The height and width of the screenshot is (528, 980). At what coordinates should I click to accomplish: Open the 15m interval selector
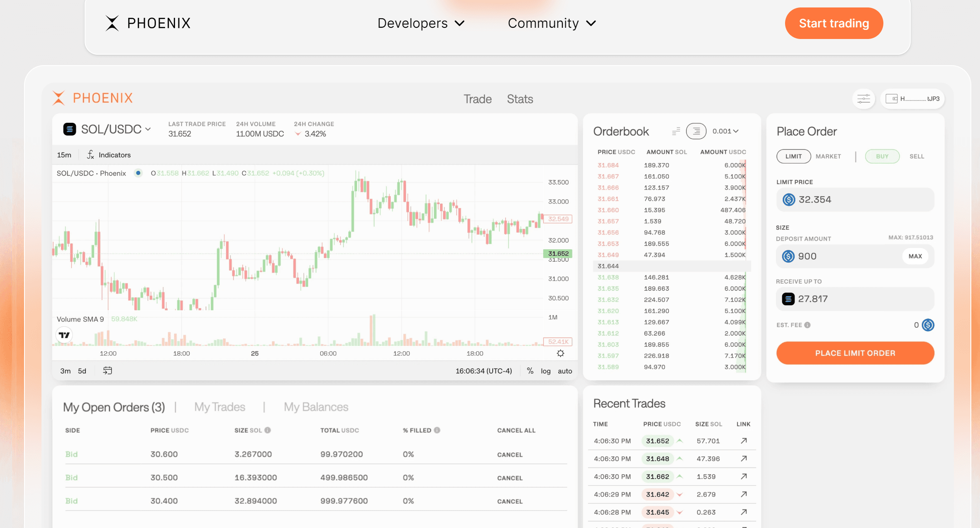tap(64, 155)
